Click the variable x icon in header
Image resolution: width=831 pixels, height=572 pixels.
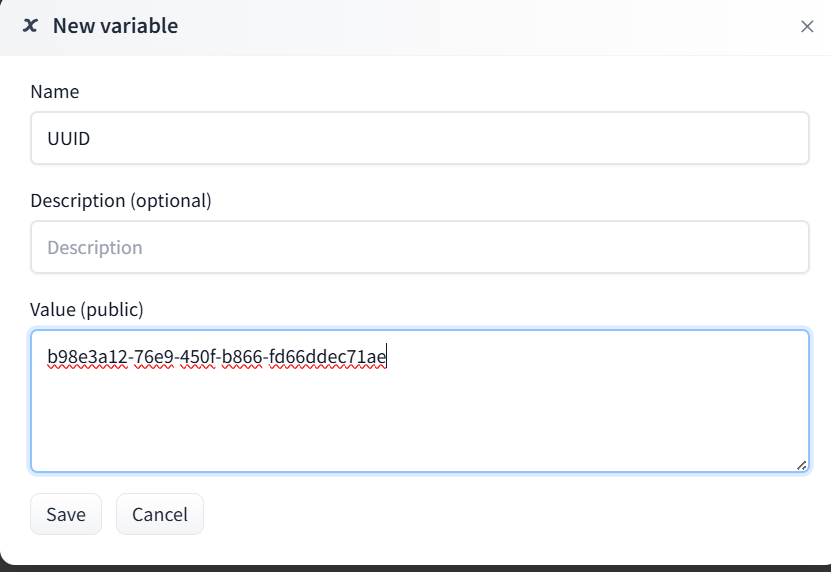pos(31,26)
